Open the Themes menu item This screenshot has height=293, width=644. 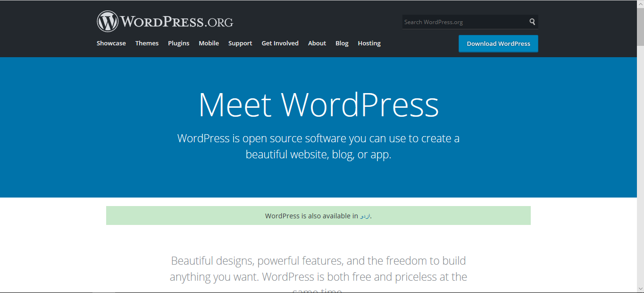coord(147,43)
